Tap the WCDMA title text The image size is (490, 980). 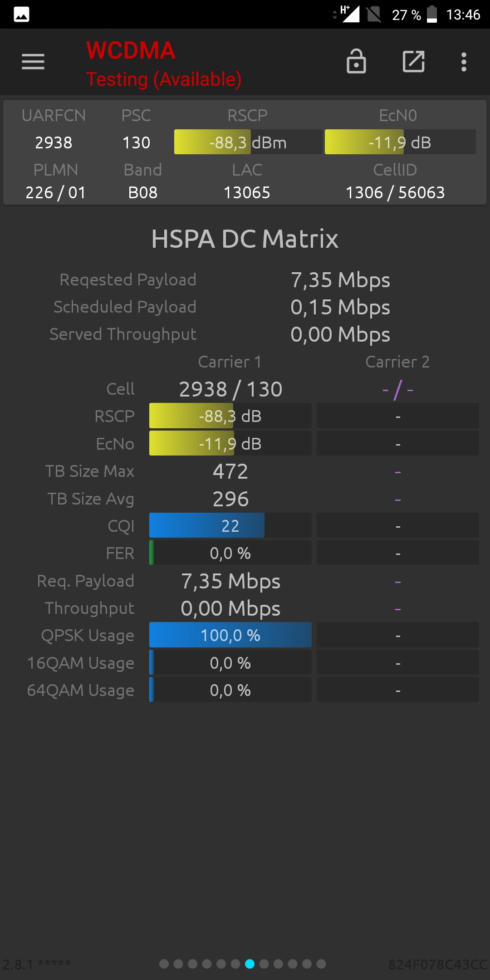[131, 50]
